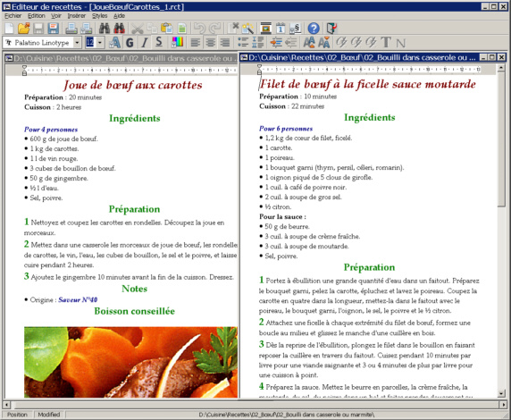The image size is (511, 420).
Task: Click the delete document X icon
Action: point(233,29)
